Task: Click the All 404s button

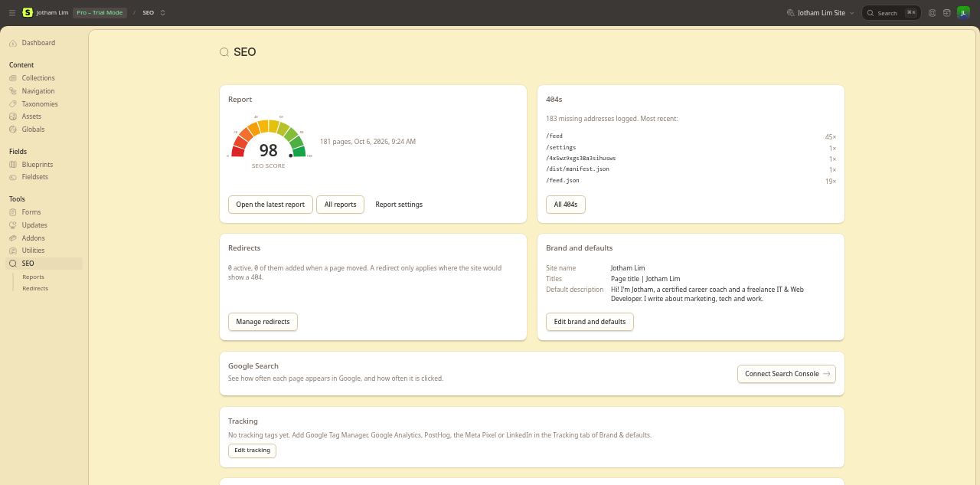Action: 566,205
